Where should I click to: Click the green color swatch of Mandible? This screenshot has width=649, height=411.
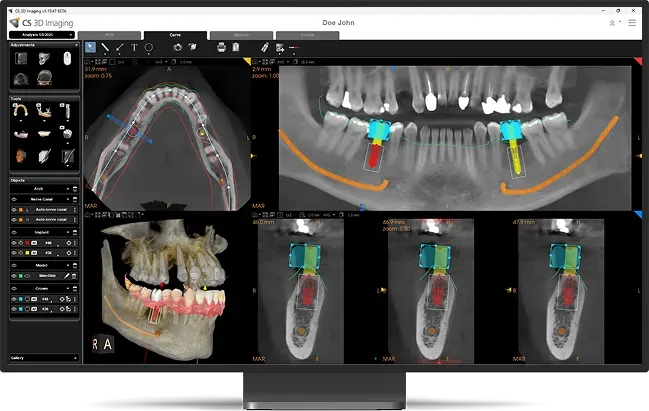click(20, 276)
